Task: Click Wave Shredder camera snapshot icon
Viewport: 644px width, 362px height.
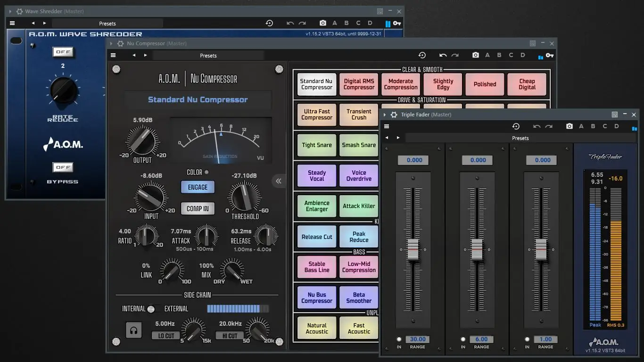Action: [323, 23]
